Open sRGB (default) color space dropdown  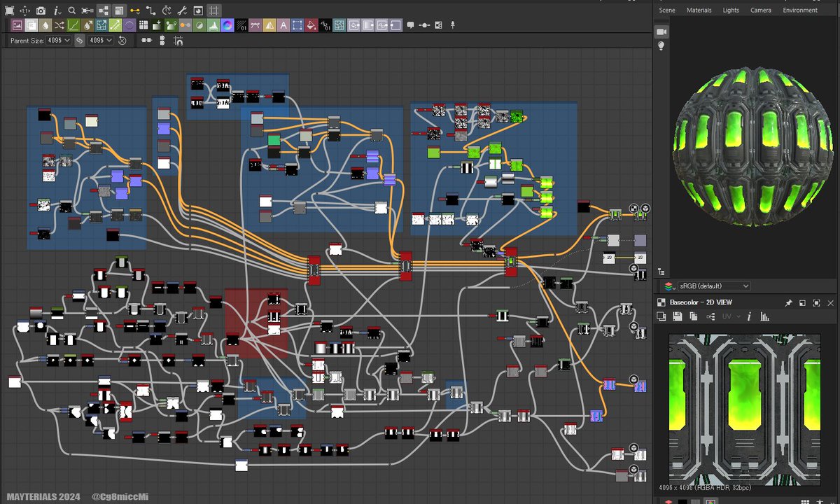(714, 286)
